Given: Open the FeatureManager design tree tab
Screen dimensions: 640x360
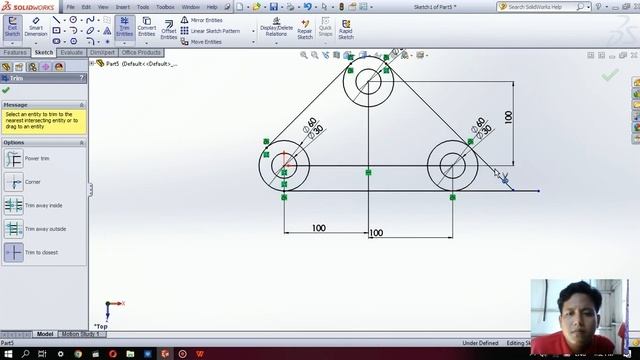Looking at the screenshot, I should point(6,67).
